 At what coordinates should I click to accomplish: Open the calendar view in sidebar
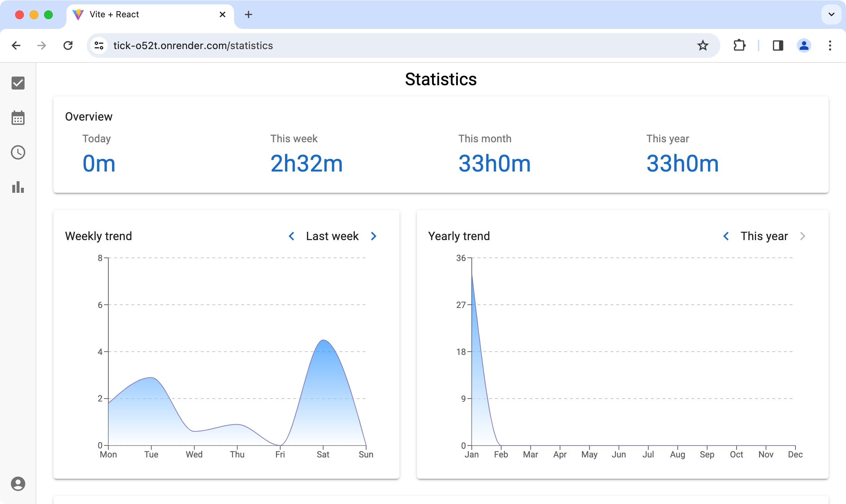click(x=18, y=118)
